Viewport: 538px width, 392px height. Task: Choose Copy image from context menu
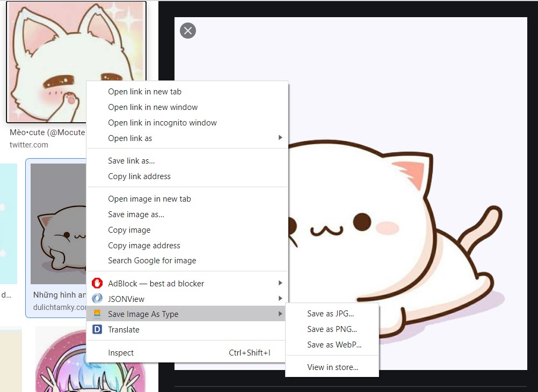tap(187, 230)
